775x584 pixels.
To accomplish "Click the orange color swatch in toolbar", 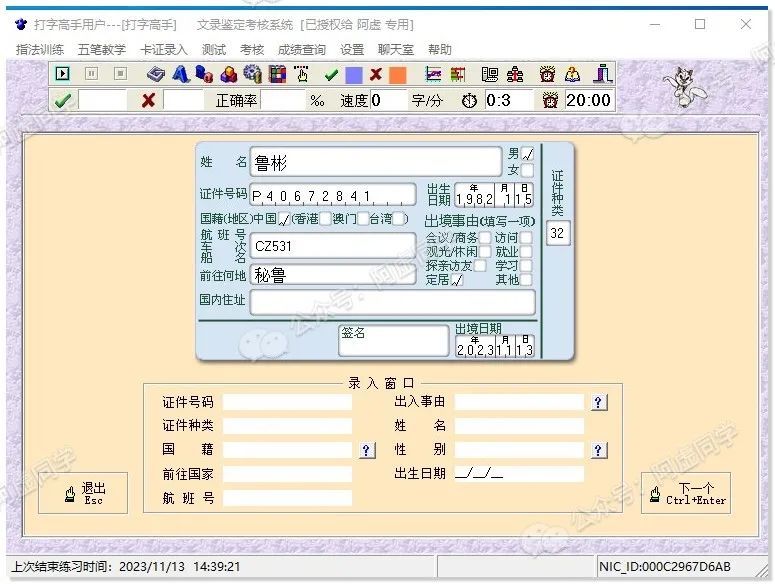I will (x=398, y=75).
